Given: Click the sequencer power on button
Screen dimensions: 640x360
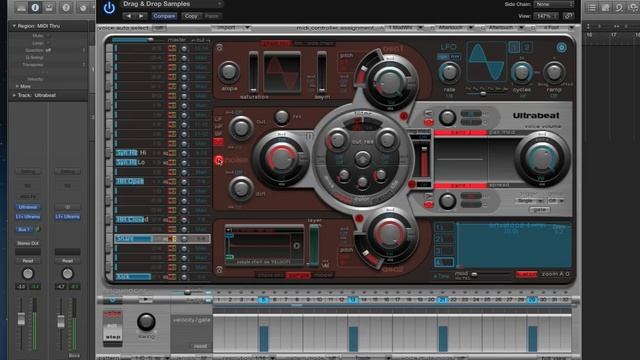Looking at the screenshot, I should pos(112,300).
